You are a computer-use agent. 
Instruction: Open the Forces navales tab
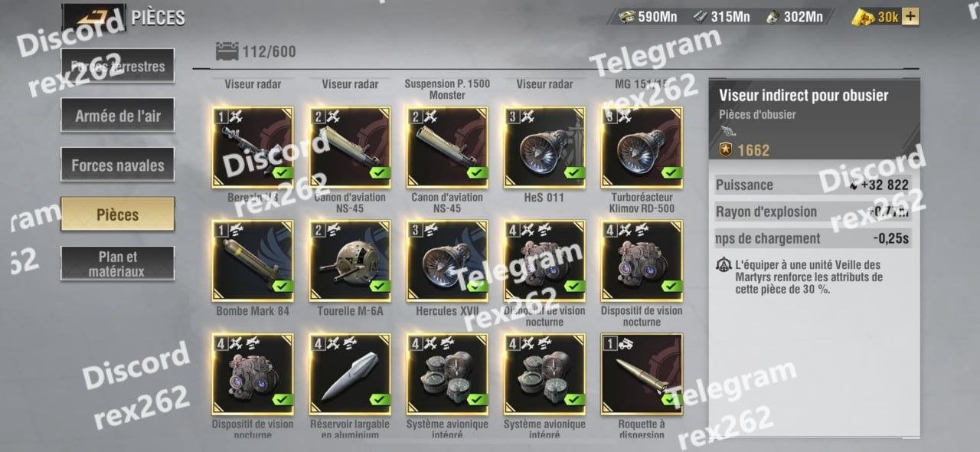118,165
